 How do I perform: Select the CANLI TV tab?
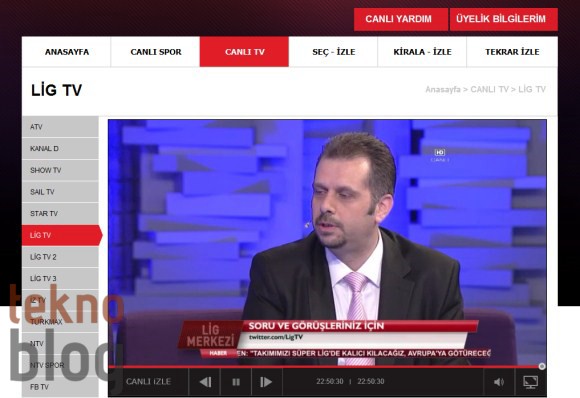point(244,52)
